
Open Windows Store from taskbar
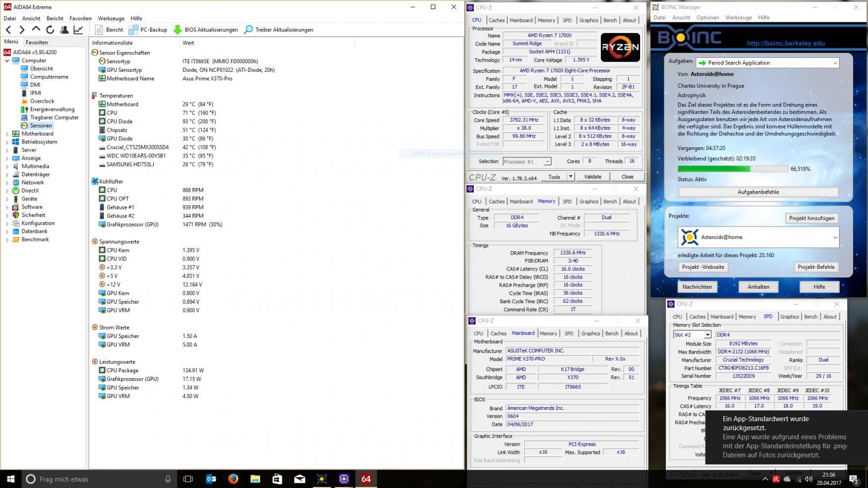point(277,479)
